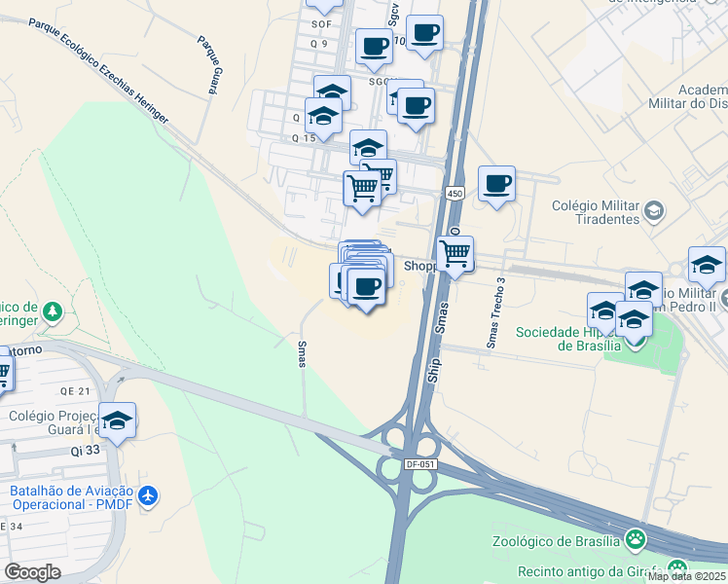The width and height of the screenshot is (728, 584).
Task: Click the 450 route shield
Action: tap(455, 193)
